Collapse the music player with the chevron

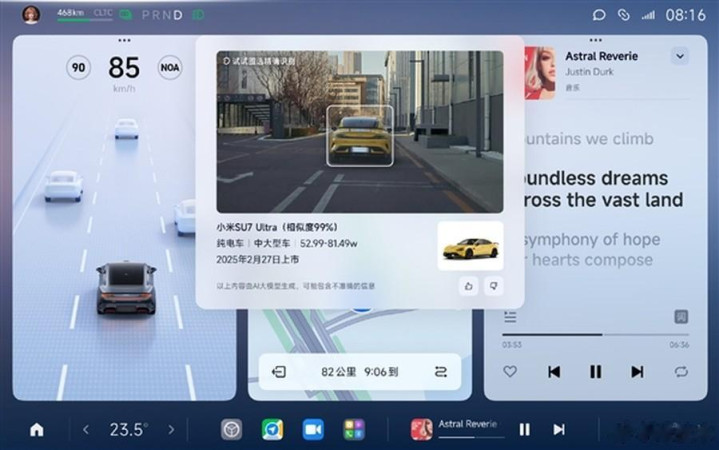tap(680, 56)
